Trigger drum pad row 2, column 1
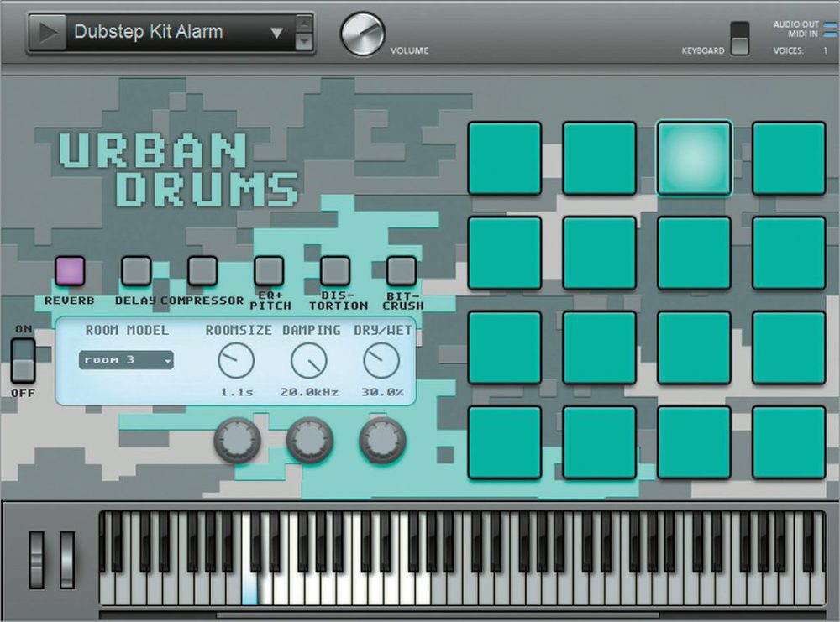The width and height of the screenshot is (840, 622). coord(505,254)
